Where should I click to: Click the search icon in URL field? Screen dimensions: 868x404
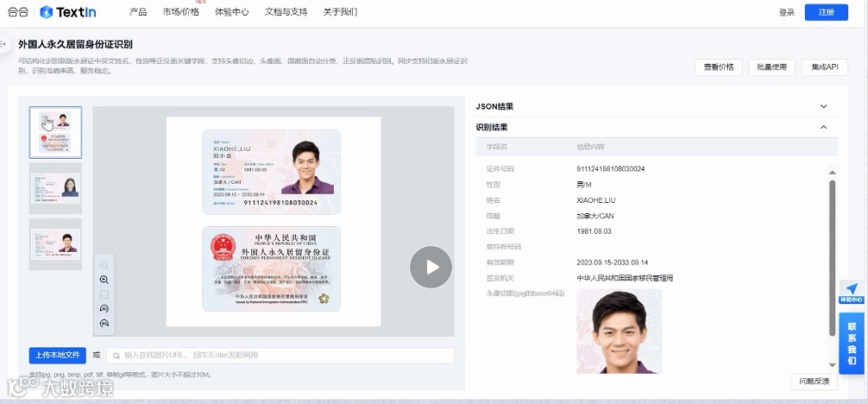(x=116, y=356)
